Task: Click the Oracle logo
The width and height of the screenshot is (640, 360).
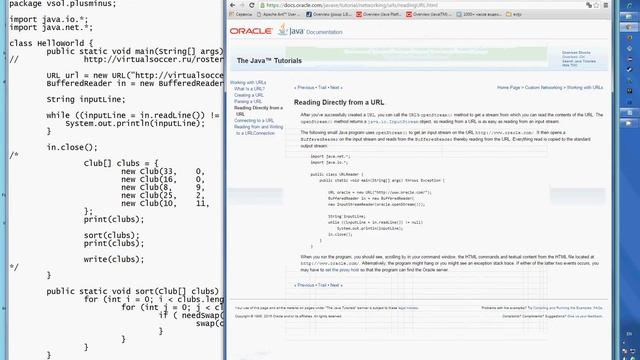Action: click(251, 31)
